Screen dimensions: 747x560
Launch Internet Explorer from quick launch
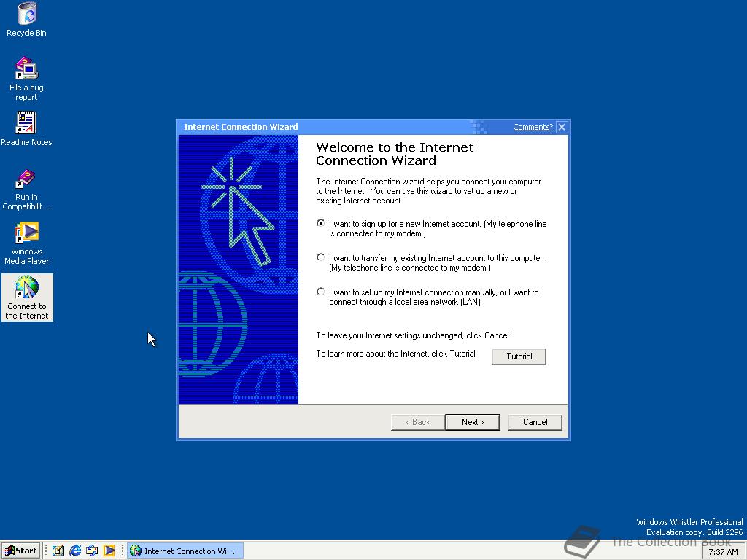[x=75, y=551]
